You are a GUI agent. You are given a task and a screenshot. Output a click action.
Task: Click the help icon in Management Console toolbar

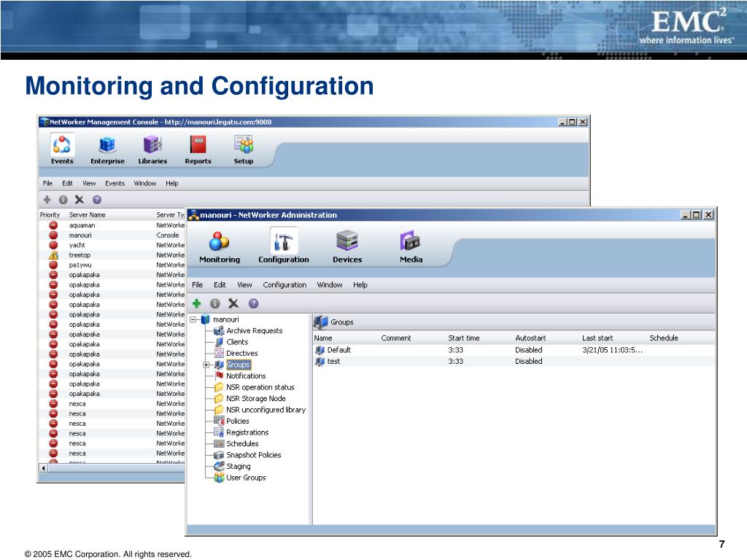tap(97, 200)
